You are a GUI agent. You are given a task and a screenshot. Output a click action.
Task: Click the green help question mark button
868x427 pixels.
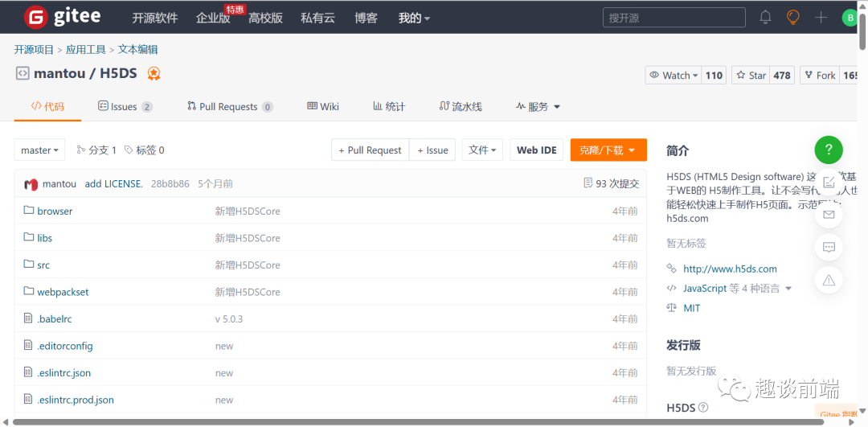[829, 149]
